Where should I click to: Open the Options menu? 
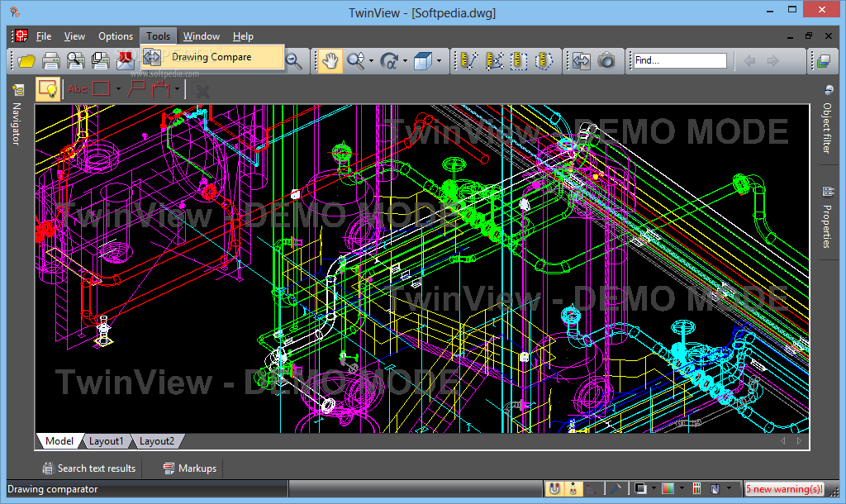click(116, 36)
